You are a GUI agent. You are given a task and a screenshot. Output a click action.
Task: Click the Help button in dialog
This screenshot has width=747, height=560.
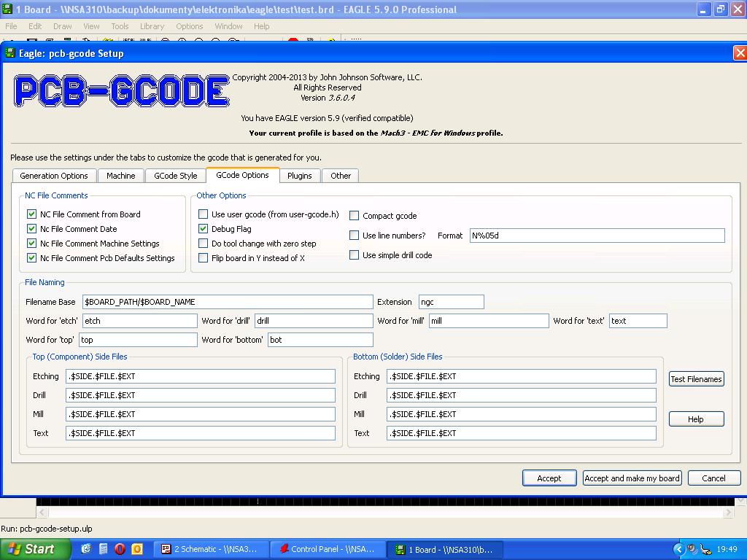696,419
